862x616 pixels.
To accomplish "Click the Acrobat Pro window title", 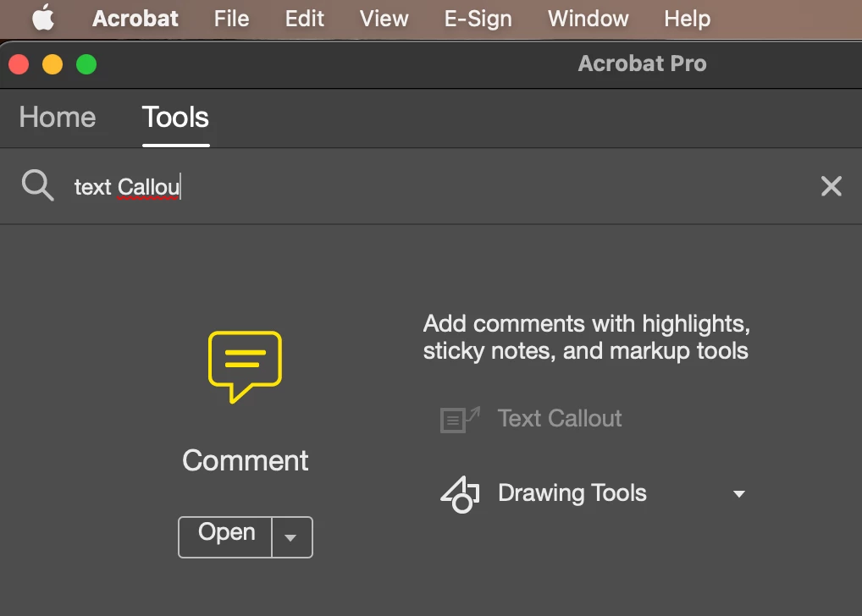I will (x=642, y=63).
